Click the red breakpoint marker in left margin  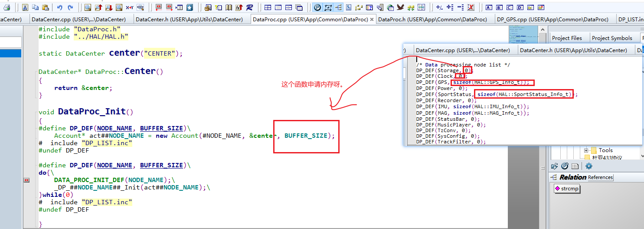[x=27, y=180]
